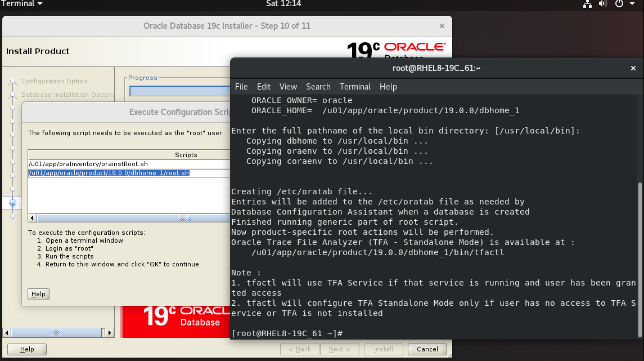Open the Terminal menu in terminal menubar
644x361 pixels.
[x=355, y=87]
